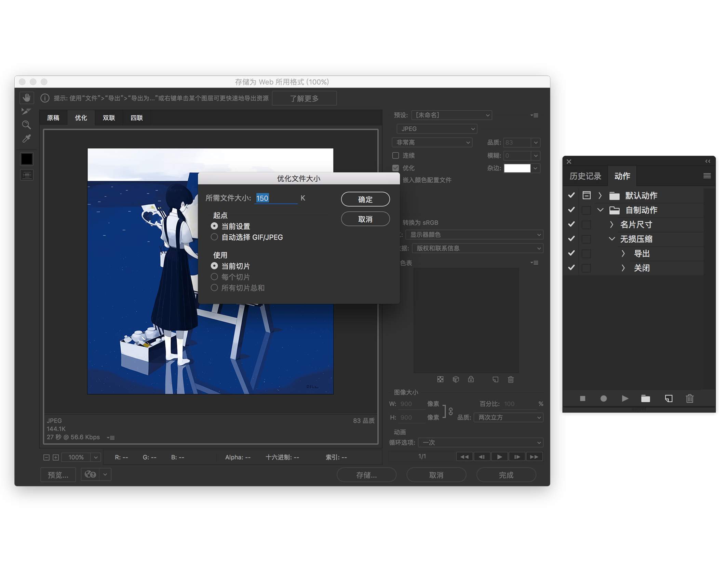The height and width of the screenshot is (571, 728).
Task: Select the Eyedropper tool
Action: click(26, 139)
